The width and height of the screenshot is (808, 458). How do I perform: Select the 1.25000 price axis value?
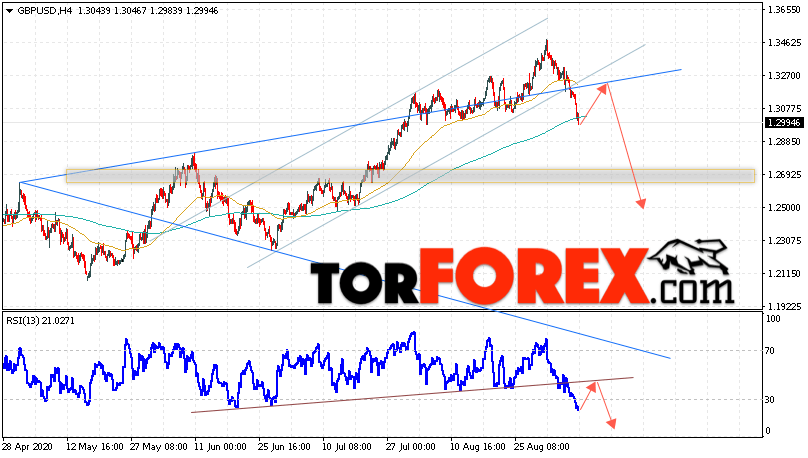tap(784, 208)
